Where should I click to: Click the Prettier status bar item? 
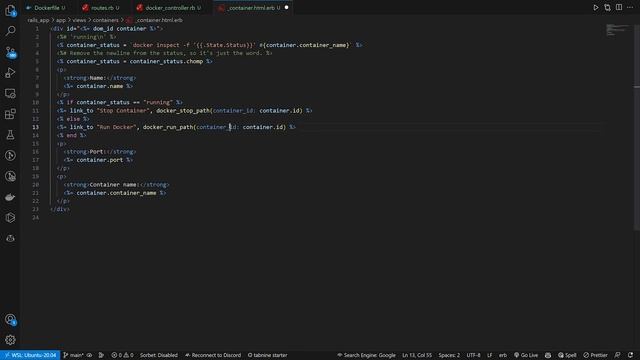[596, 355]
